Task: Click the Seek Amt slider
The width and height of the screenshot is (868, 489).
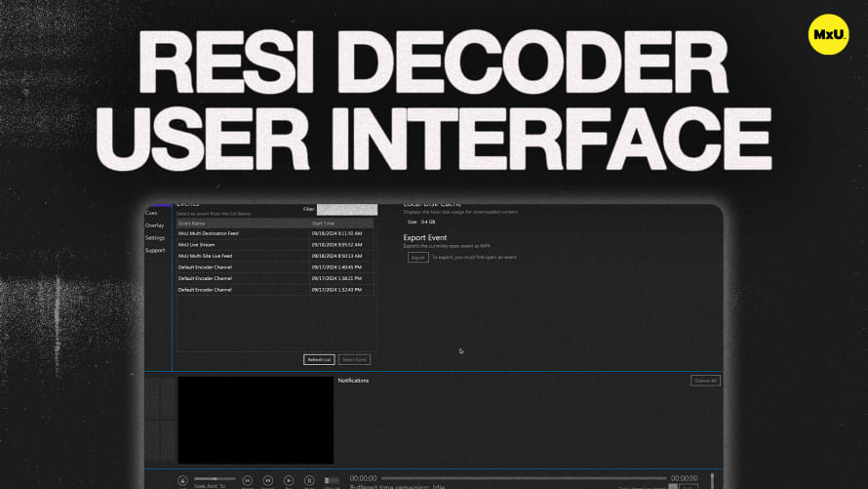Action: (215, 478)
